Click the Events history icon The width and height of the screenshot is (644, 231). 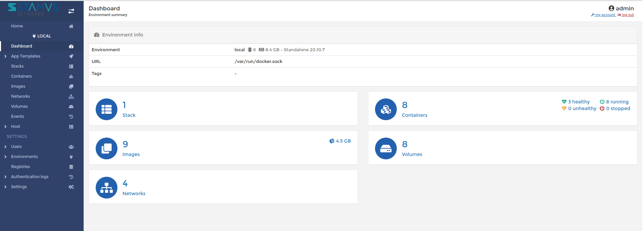point(71,117)
